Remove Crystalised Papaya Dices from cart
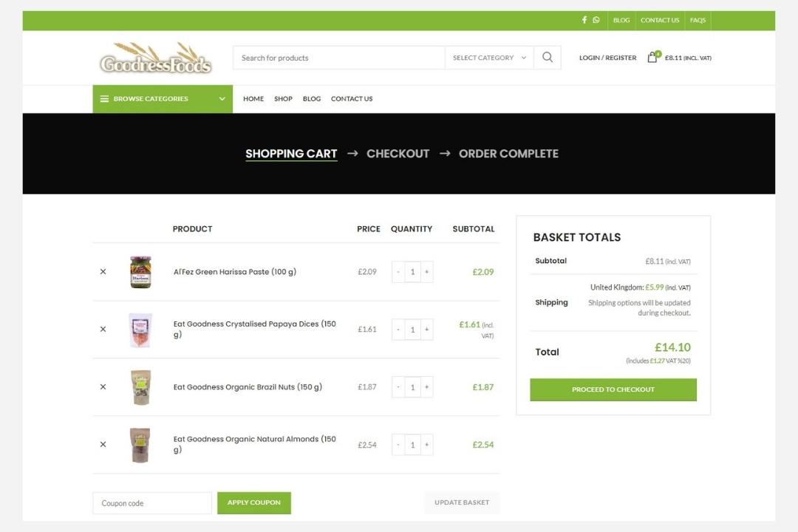 [x=103, y=330]
